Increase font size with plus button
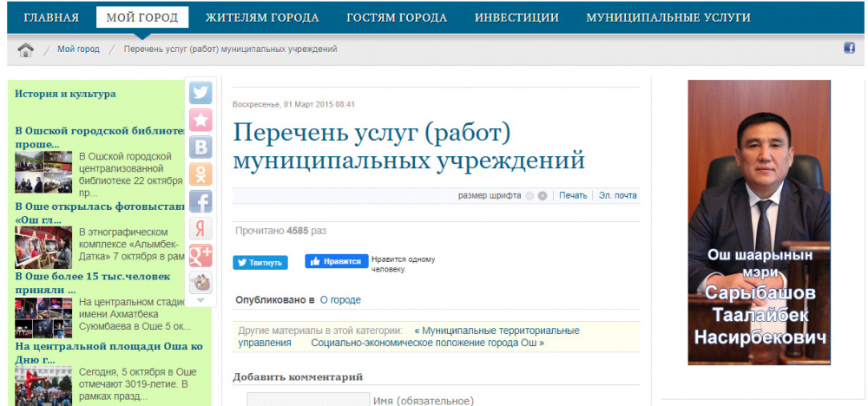The image size is (868, 406). point(542,196)
